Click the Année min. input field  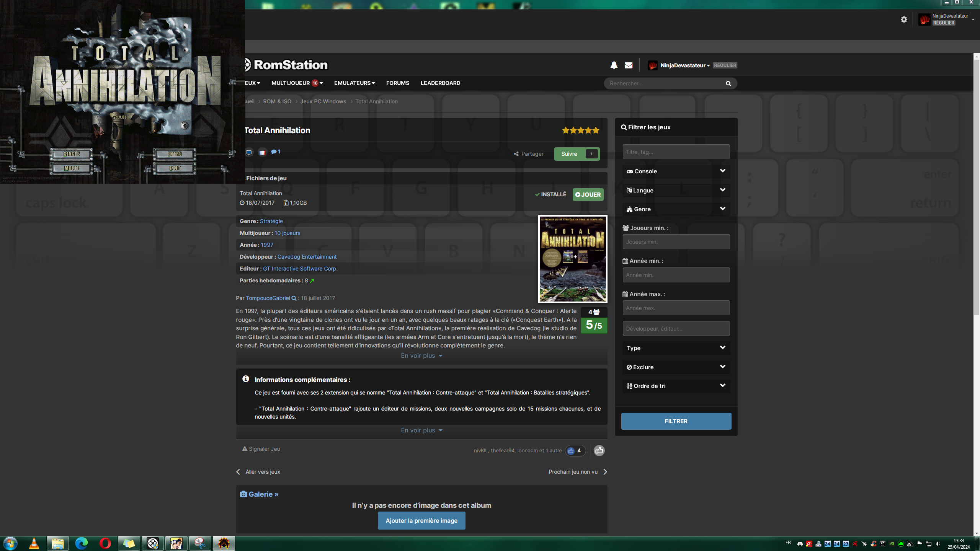676,275
